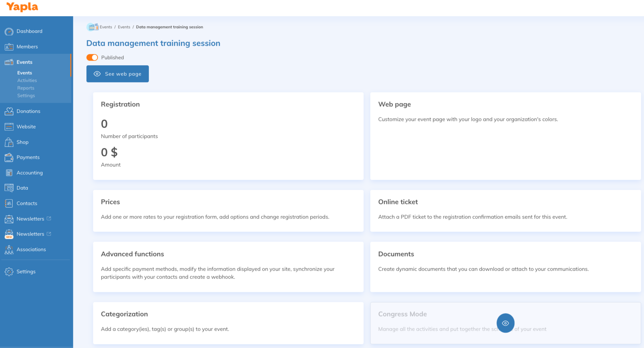Open the Online ticket card

point(505,211)
